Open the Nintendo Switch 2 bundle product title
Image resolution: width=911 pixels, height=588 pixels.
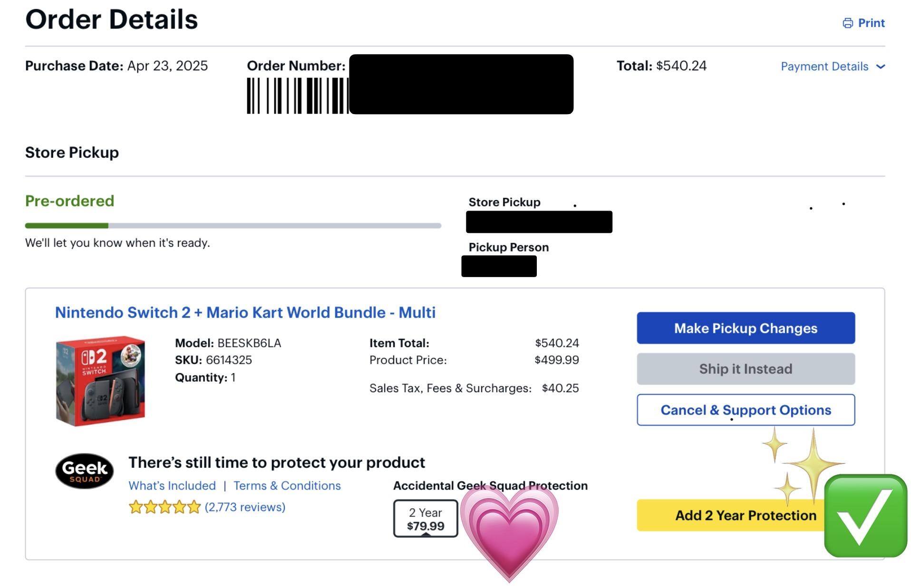pos(245,312)
